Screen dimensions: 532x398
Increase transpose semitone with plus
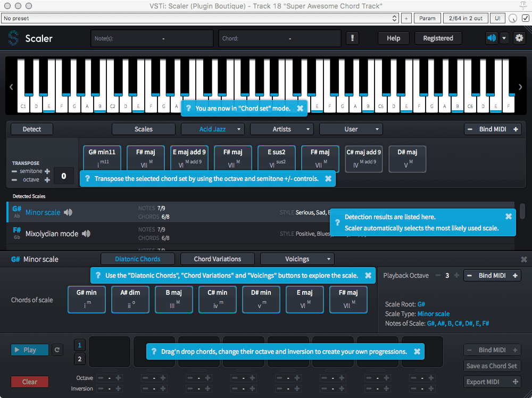coord(47,171)
